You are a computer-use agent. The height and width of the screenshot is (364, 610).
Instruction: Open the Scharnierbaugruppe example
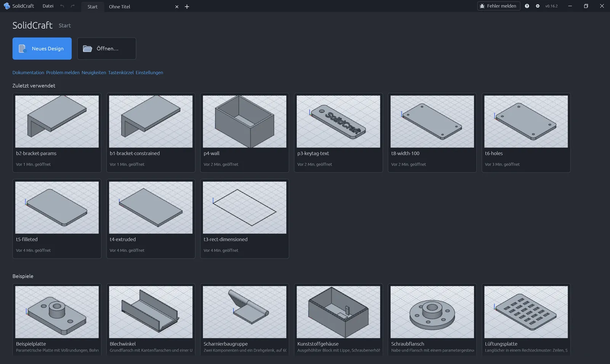click(x=244, y=319)
